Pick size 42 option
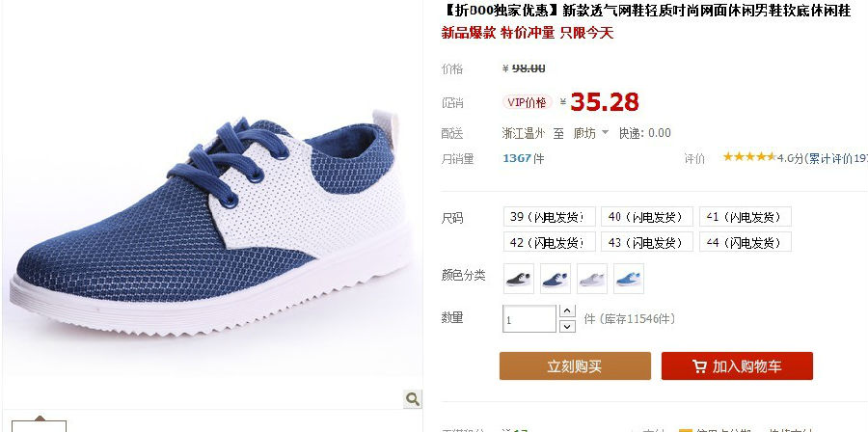The width and height of the screenshot is (868, 432). pos(549,242)
